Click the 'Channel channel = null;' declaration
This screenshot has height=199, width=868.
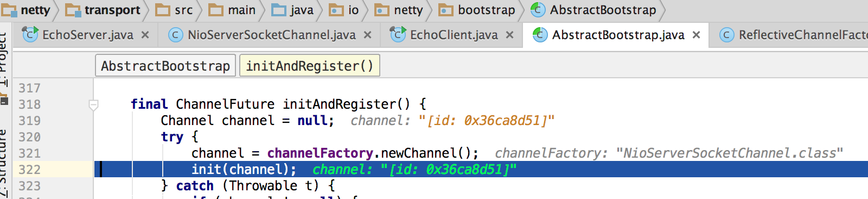click(x=247, y=120)
